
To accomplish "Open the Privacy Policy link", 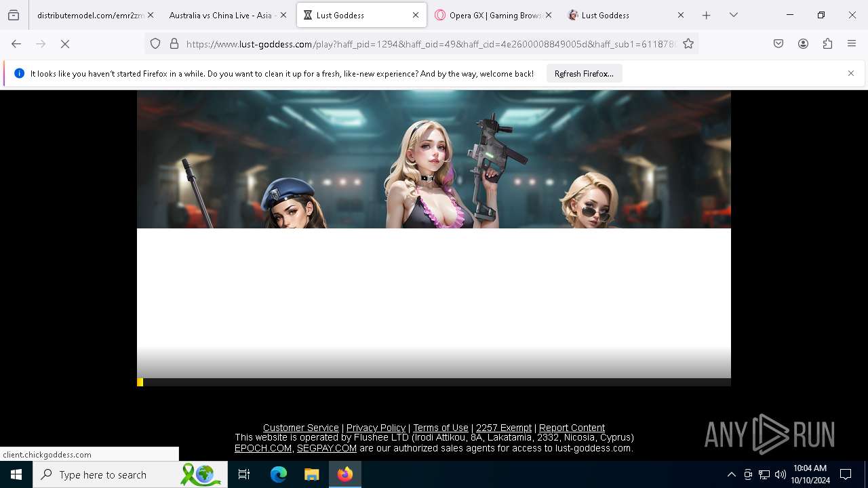I will point(376,428).
